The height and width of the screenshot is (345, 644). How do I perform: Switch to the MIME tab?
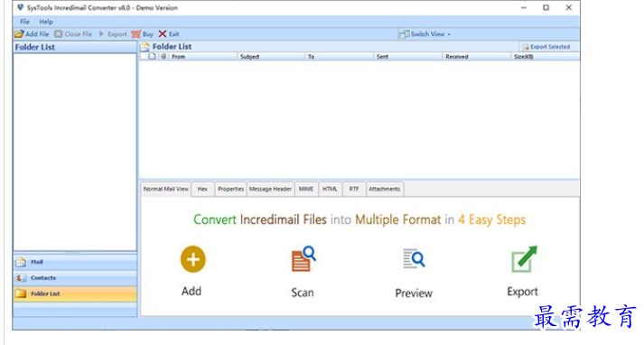[x=306, y=189]
